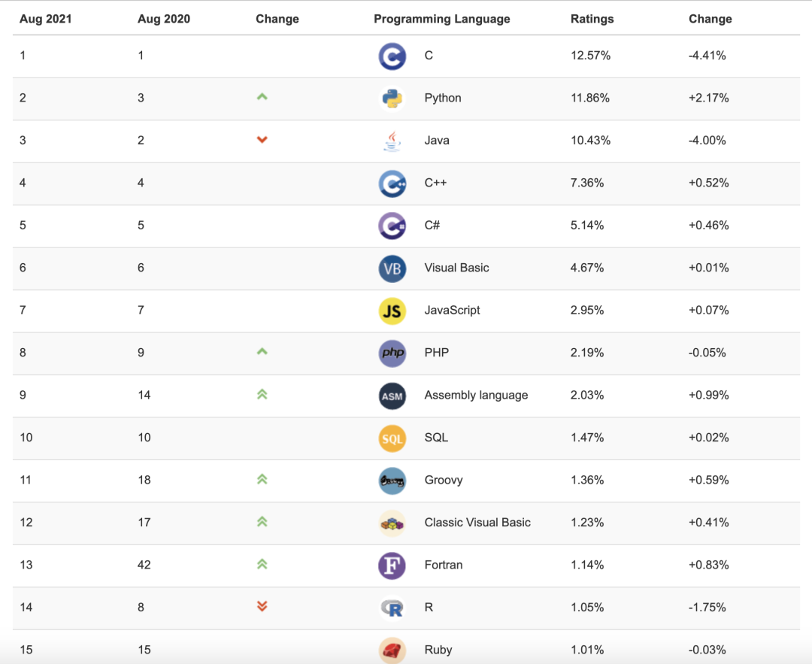Click the Java coffee cup icon
Viewport: 812px width, 664px height.
coord(392,141)
